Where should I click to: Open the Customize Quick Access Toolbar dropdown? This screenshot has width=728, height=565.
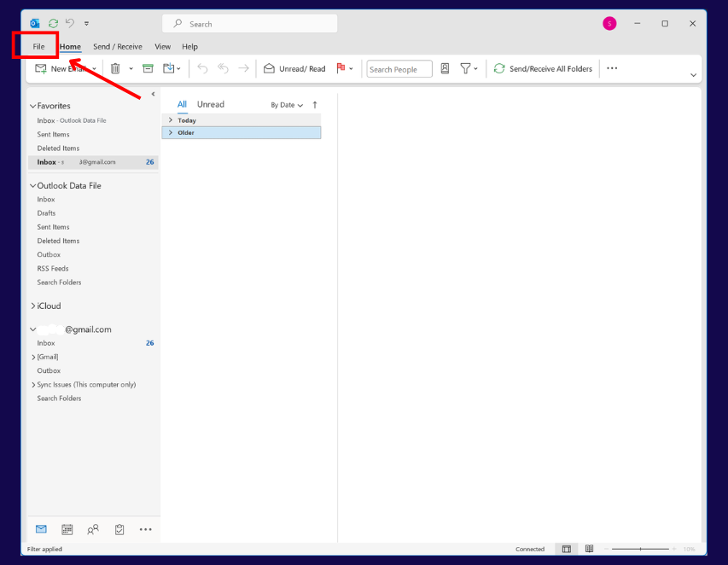click(x=86, y=23)
